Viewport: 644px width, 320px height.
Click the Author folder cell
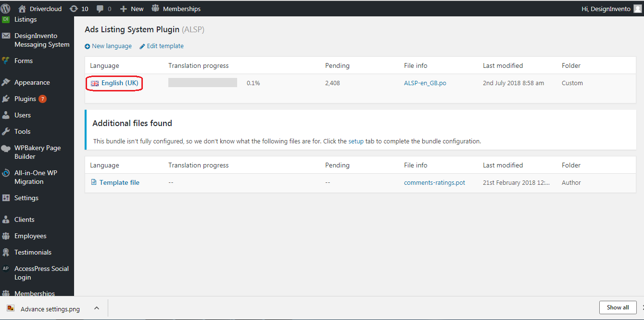[x=571, y=182]
